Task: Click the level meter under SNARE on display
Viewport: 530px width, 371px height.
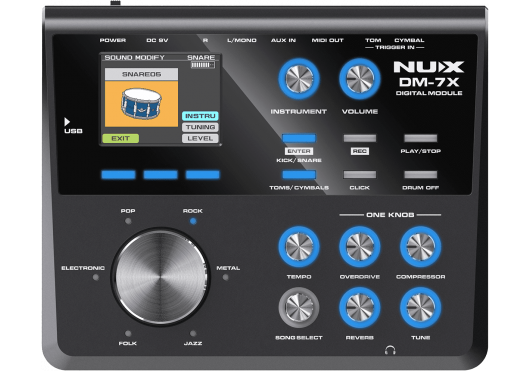Action: [202, 65]
